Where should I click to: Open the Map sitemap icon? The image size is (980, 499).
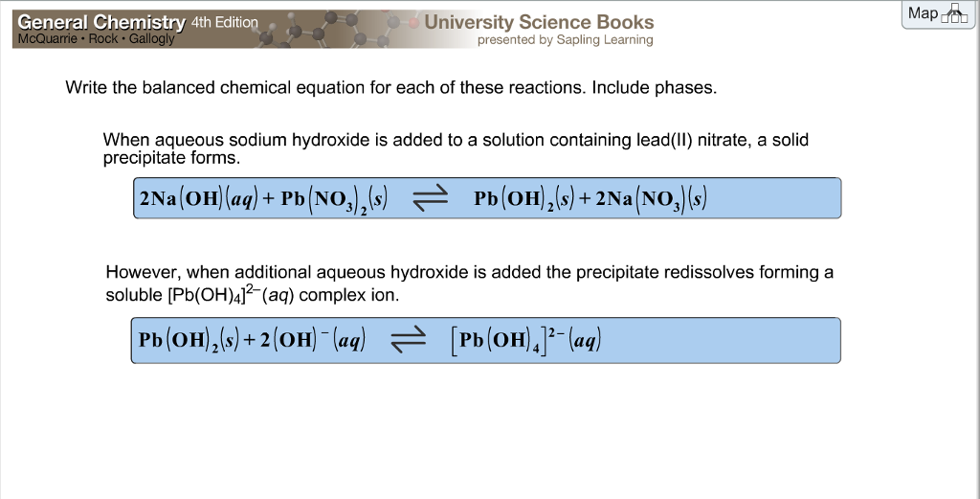pos(954,13)
